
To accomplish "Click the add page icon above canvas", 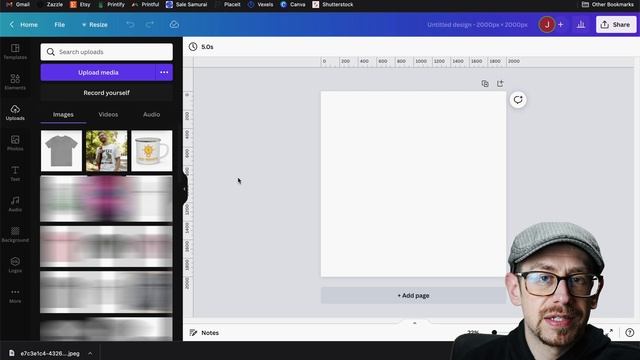I will pos(500,84).
